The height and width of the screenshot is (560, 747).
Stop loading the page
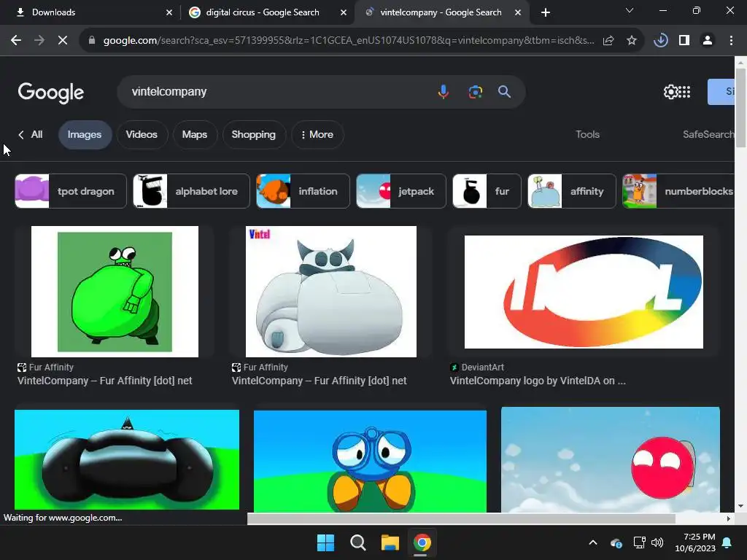point(63,41)
